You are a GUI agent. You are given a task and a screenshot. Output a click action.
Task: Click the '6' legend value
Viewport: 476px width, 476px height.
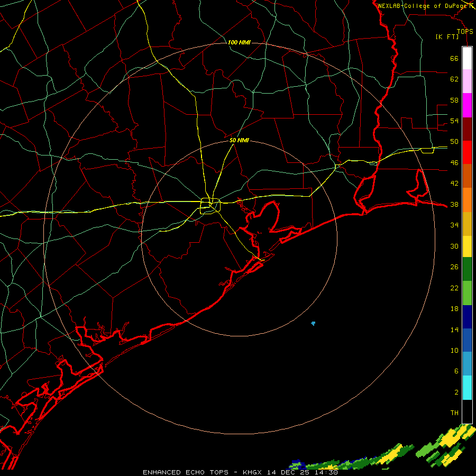click(x=456, y=371)
